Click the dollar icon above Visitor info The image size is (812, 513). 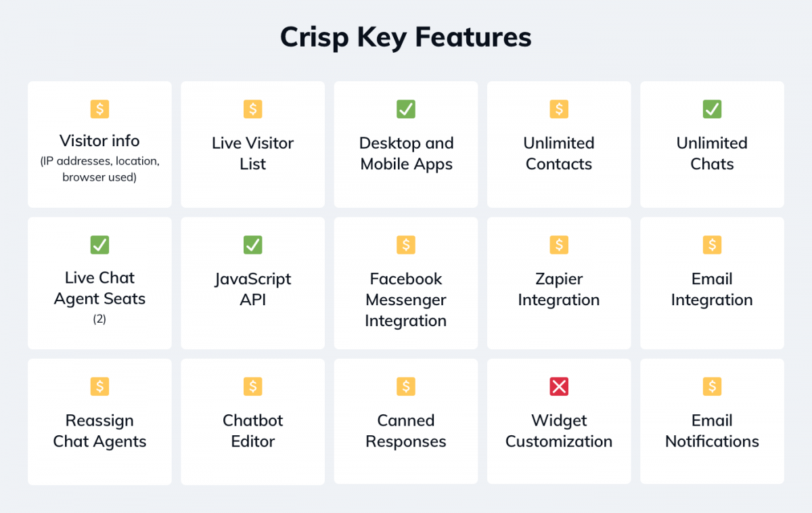[99, 109]
